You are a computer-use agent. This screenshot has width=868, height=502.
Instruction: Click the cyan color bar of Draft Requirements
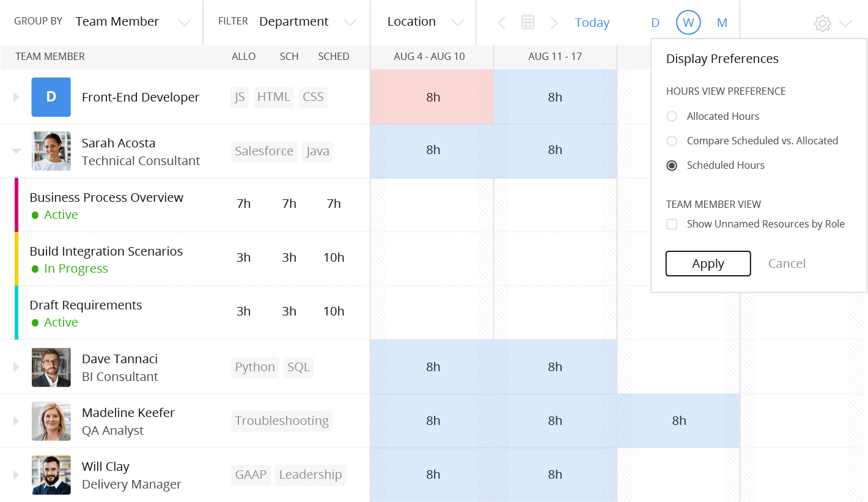[17, 312]
